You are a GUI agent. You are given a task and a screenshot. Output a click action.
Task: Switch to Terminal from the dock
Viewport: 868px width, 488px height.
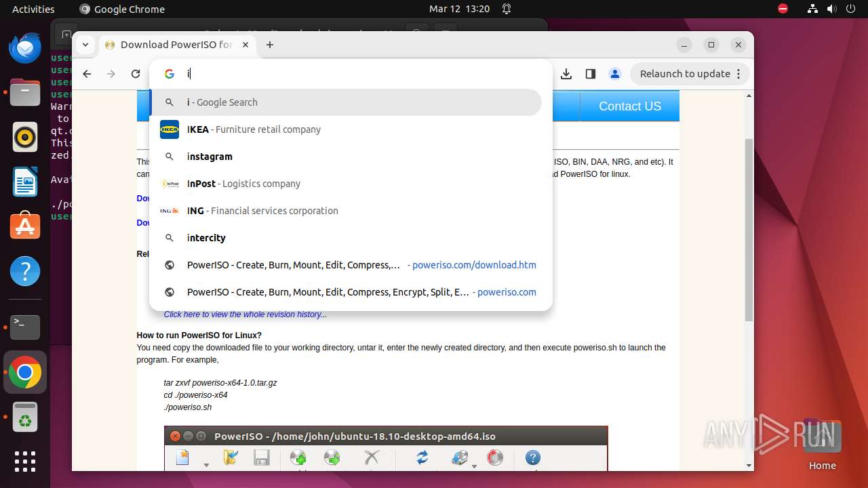pos(25,327)
